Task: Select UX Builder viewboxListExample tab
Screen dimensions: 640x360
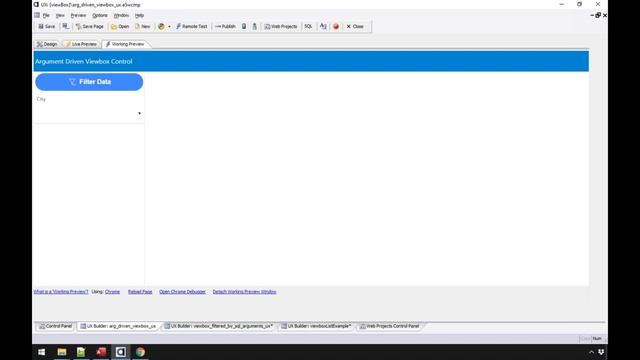Action: coord(317,326)
